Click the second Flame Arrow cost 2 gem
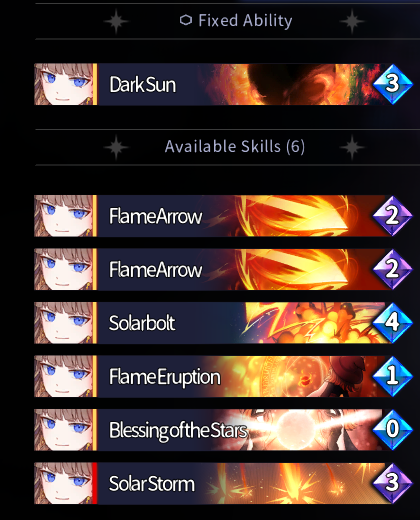The width and height of the screenshot is (420, 520). [x=392, y=269]
